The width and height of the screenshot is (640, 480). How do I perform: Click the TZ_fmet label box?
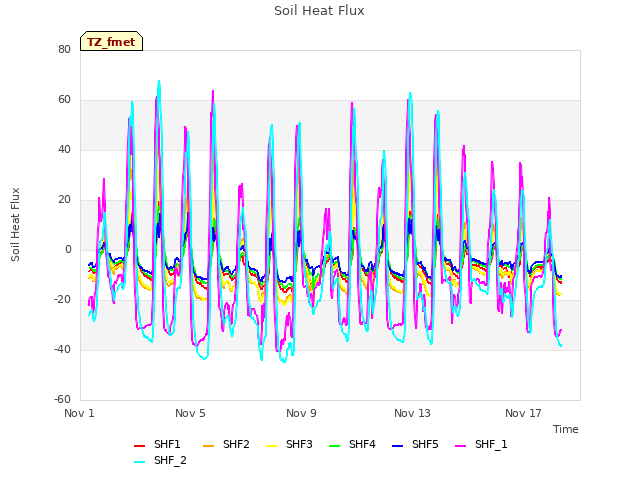click(111, 41)
